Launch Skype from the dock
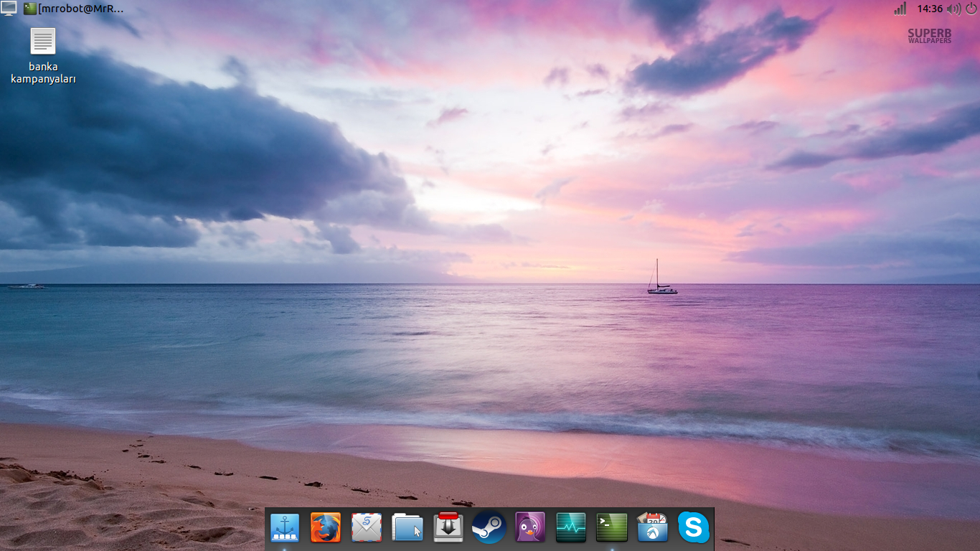Image resolution: width=980 pixels, height=551 pixels. (694, 528)
